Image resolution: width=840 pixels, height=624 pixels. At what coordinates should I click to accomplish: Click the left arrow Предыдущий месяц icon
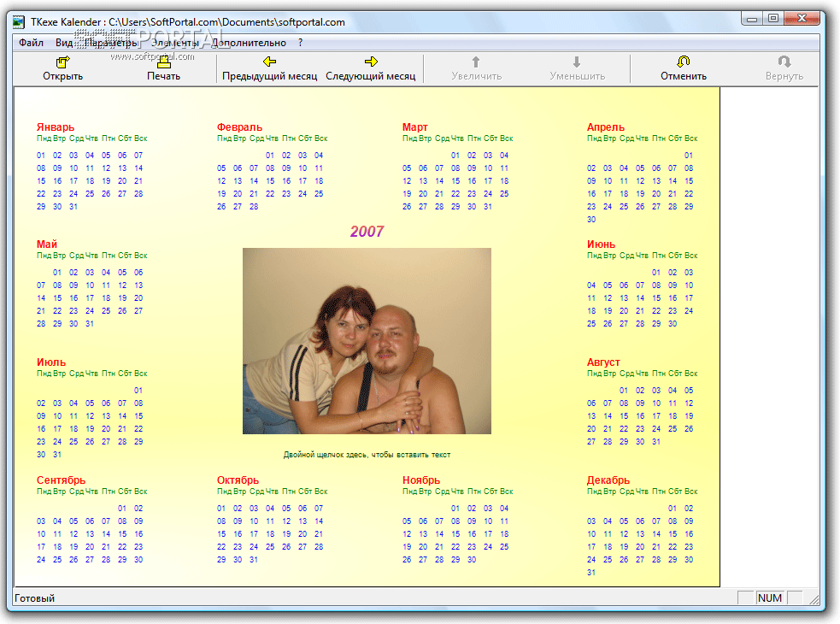coord(269,62)
